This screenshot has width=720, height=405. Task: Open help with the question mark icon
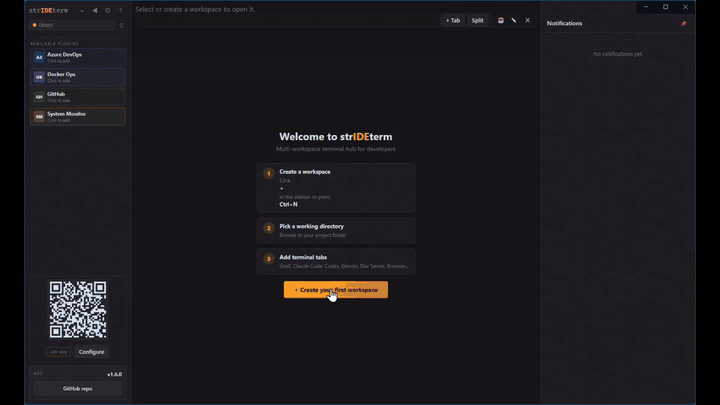(x=120, y=11)
